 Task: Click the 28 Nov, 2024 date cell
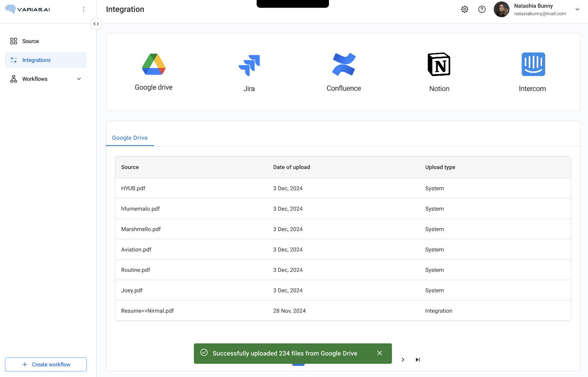289,311
